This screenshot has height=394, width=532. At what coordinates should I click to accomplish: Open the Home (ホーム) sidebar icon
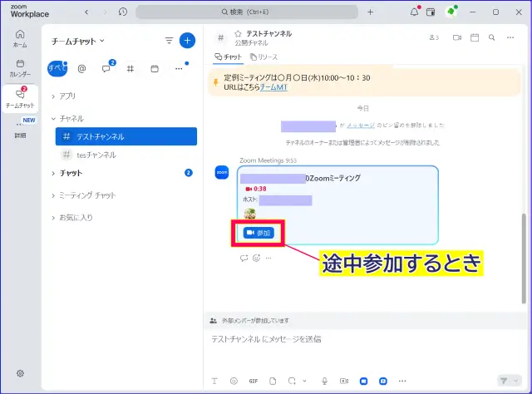[20, 38]
